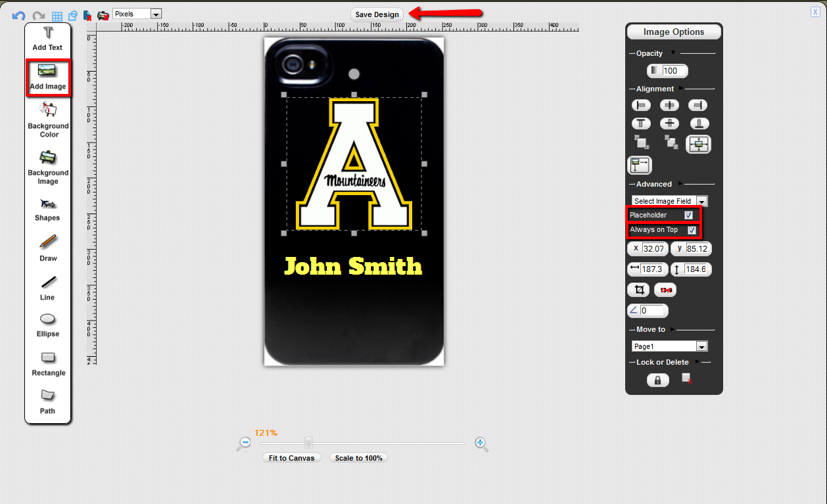Open the Background Color tool
The height and width of the screenshot is (504, 827).
tap(48, 120)
